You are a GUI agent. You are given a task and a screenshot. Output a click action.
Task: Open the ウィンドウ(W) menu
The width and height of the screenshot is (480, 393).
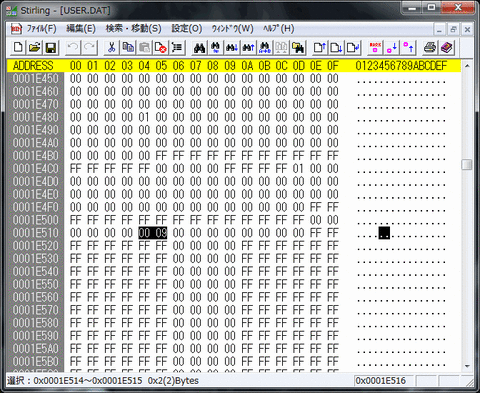point(233,29)
